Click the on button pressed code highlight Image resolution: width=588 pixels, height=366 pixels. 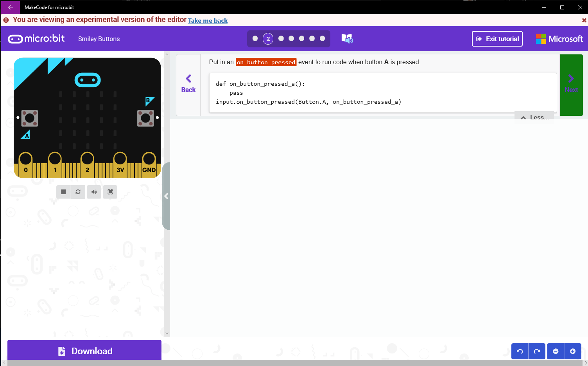coord(266,62)
